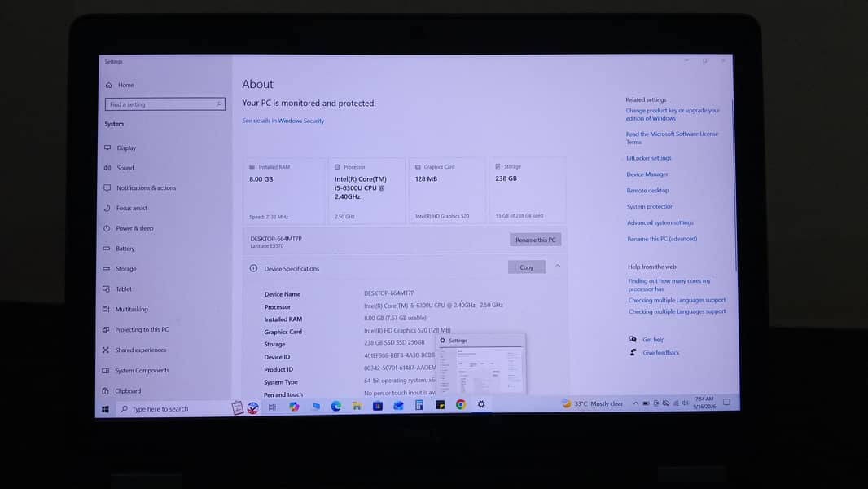868x489 pixels.
Task: Open Sticky Notes from the taskbar
Action: [x=440, y=405]
